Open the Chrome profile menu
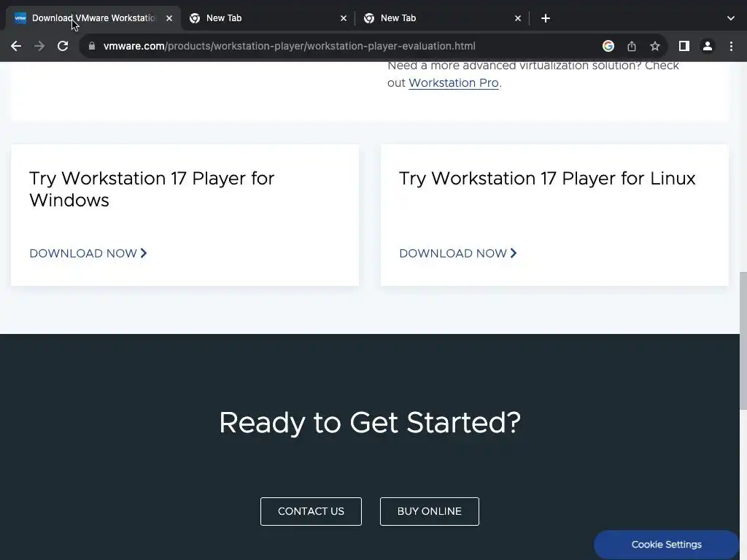Viewport: 747px width, 560px height. pos(708,46)
